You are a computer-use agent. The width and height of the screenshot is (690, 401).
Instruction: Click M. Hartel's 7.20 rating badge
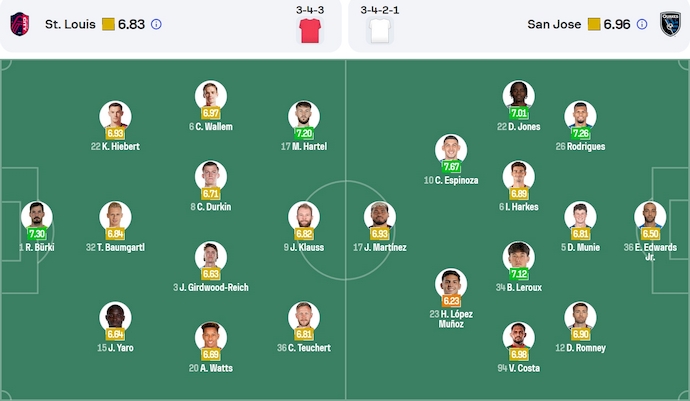(303, 133)
